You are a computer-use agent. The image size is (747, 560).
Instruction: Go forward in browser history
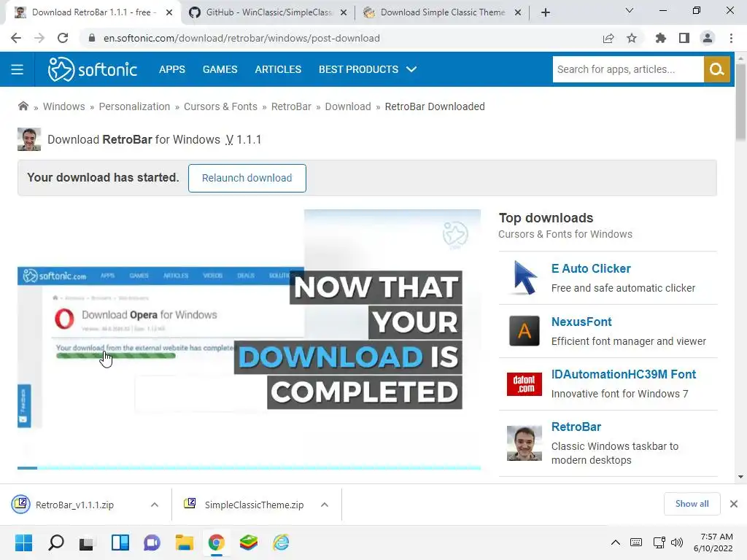(39, 38)
